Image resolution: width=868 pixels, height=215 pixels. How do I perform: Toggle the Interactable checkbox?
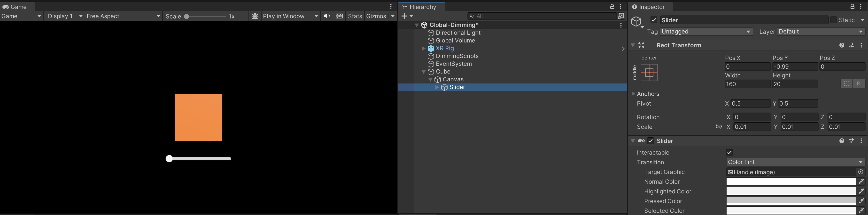coord(729,152)
